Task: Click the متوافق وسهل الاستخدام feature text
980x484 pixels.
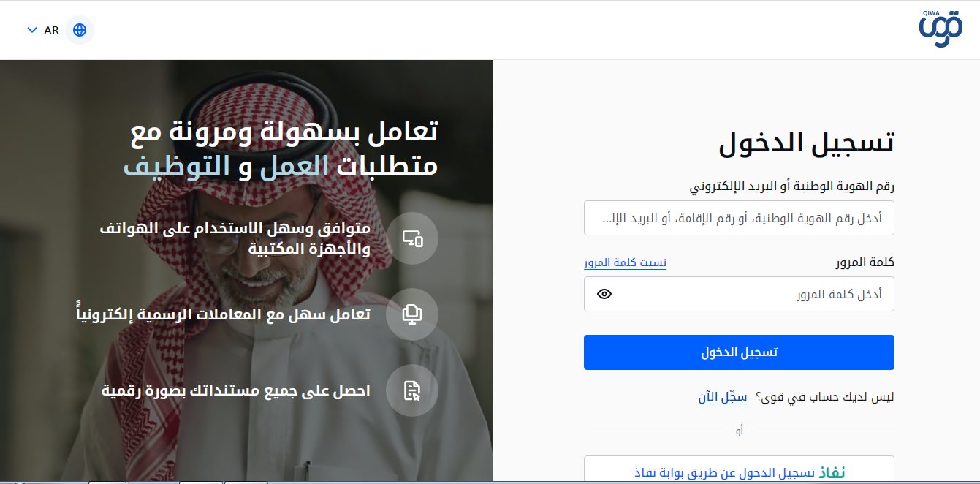Action: point(235,238)
